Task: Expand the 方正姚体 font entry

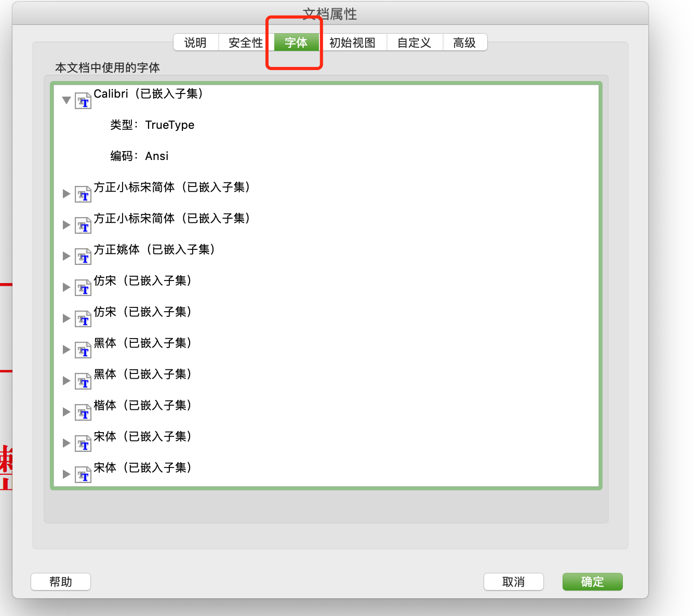Action: (x=66, y=256)
